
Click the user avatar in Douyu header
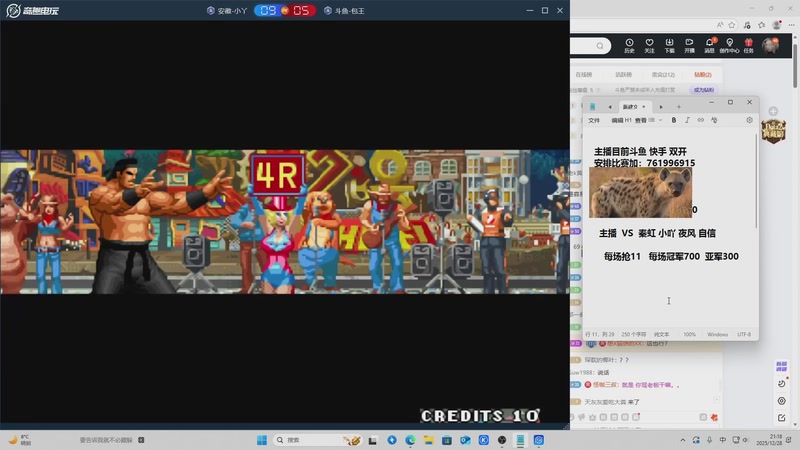[770, 45]
